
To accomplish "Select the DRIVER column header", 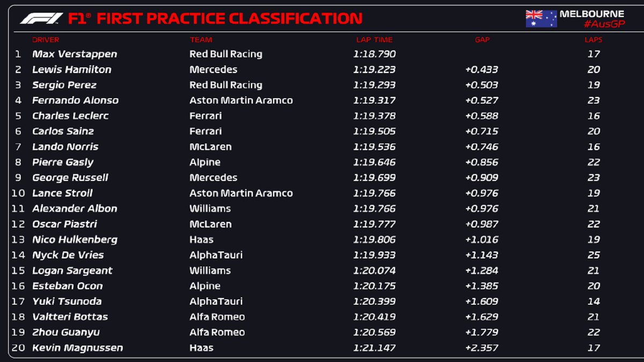I will click(46, 40).
